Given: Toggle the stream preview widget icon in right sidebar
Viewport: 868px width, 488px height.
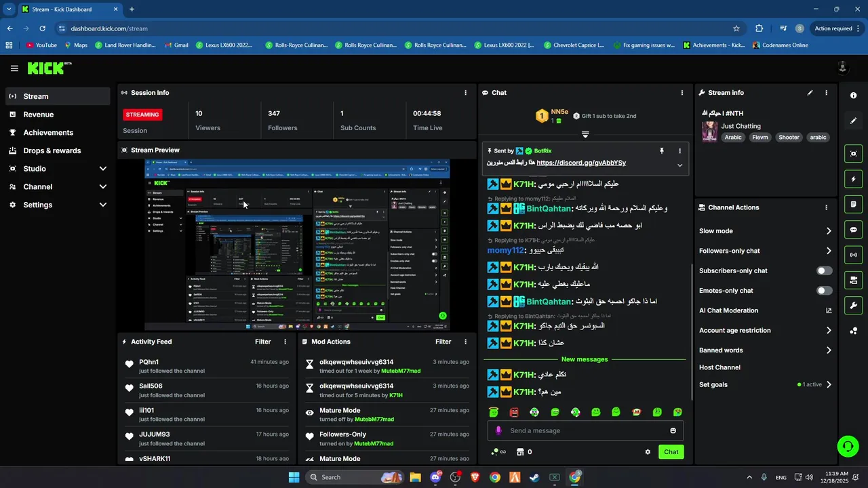Looking at the screenshot, I should pos(854,154).
